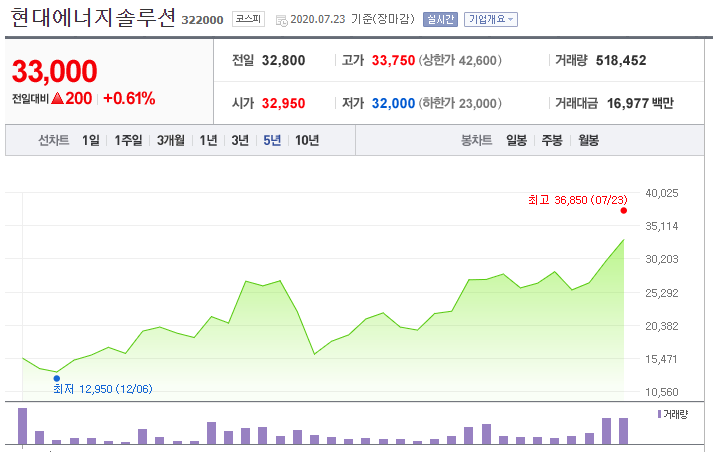Select the 3년 line chart tab
The image size is (713, 452).
click(x=240, y=140)
